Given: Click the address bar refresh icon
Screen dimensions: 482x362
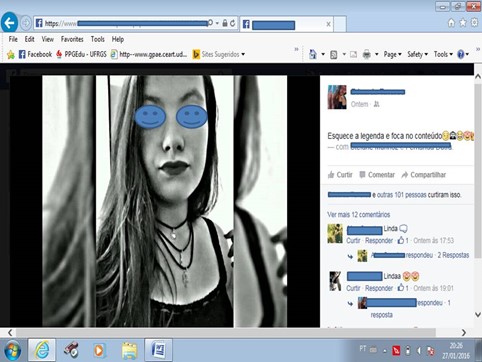Looking at the screenshot, I should point(233,23).
